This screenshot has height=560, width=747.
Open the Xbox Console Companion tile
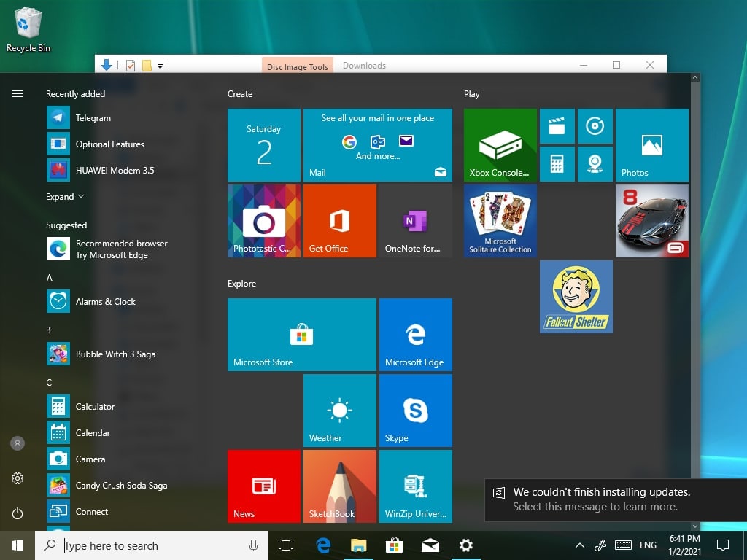tap(500, 145)
